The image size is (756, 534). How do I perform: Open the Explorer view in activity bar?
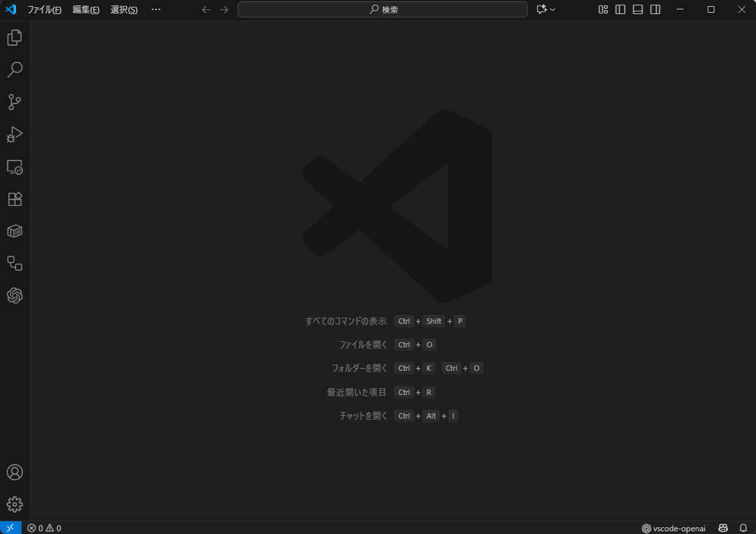15,38
